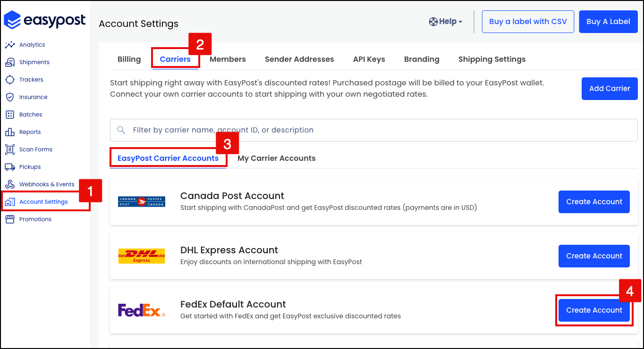
Task: Click the Scan Forms icon
Action: pyautogui.click(x=10, y=150)
